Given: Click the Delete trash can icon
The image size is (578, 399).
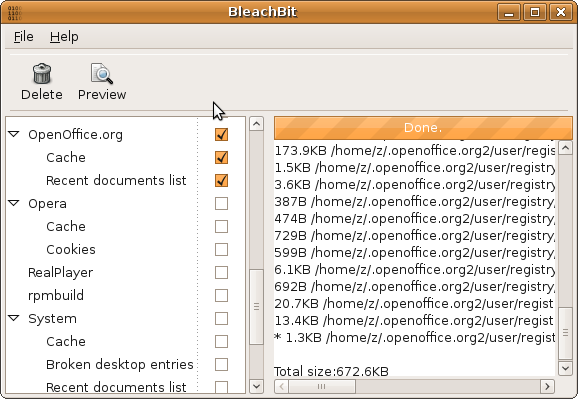Looking at the screenshot, I should (42, 73).
